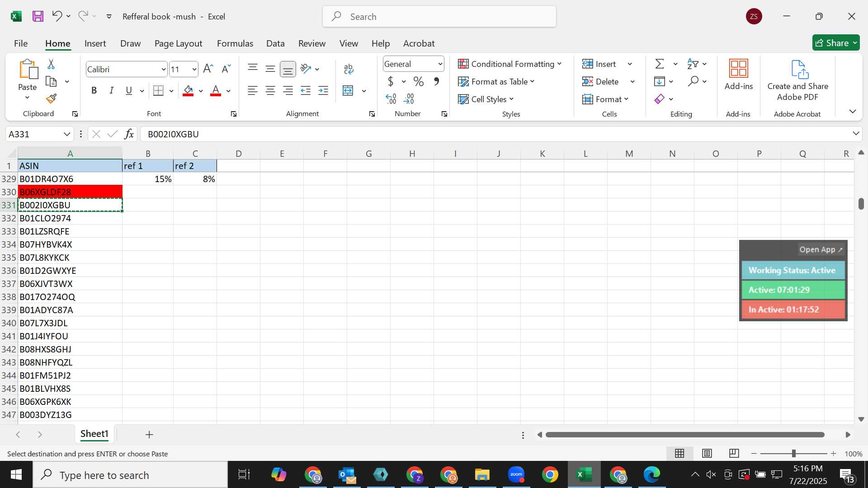868x488 pixels.
Task: Expand the formula bar
Action: coord(856,134)
